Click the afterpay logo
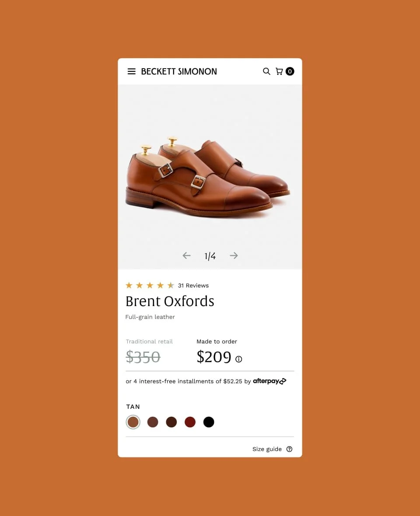420x516 pixels. pos(269,381)
